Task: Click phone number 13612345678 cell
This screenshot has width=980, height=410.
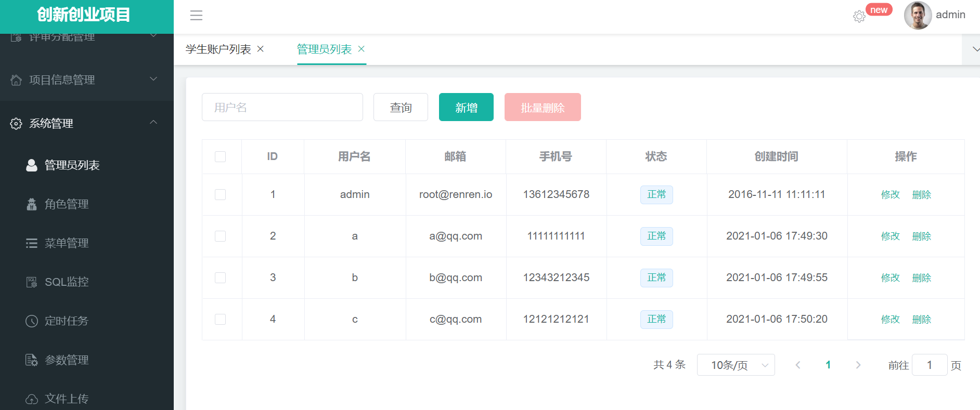Action: (556, 194)
